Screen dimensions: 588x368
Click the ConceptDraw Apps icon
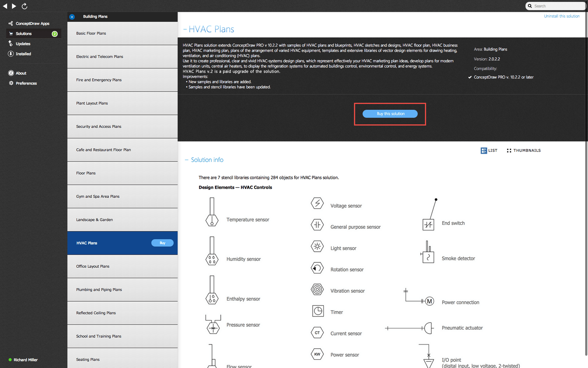[x=11, y=24]
